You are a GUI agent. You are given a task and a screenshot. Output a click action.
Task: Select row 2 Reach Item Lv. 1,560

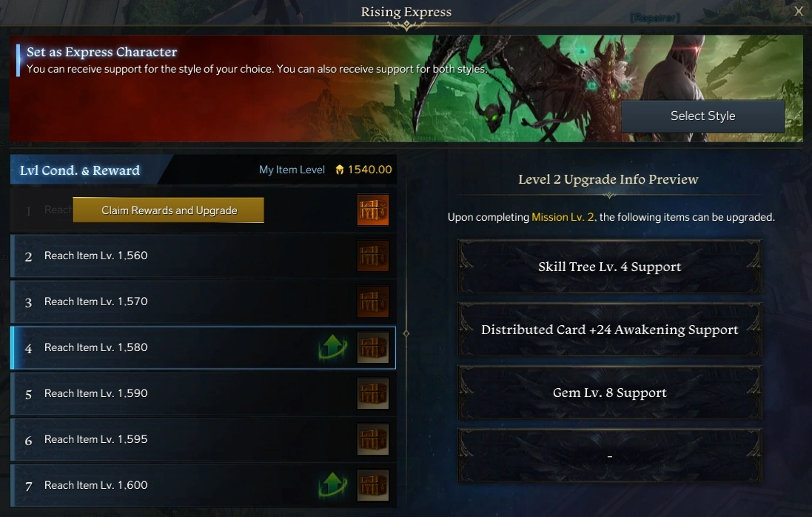coord(203,256)
